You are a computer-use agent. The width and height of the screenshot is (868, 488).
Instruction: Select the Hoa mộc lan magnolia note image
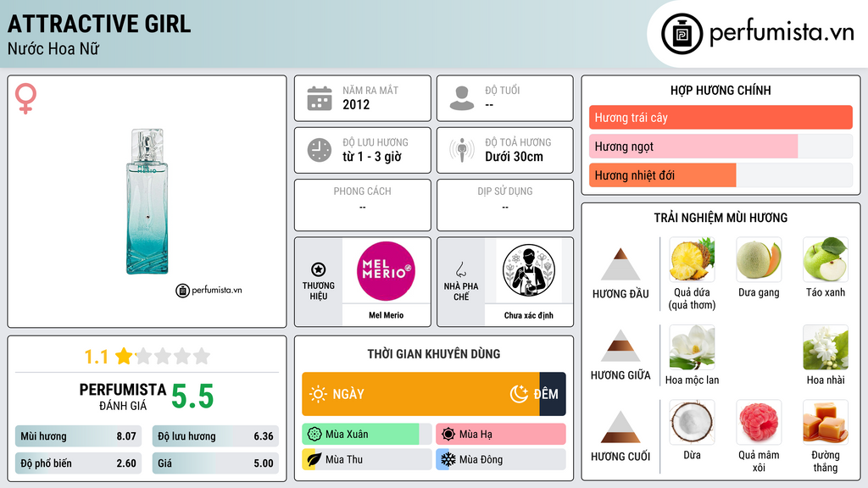[692, 347]
